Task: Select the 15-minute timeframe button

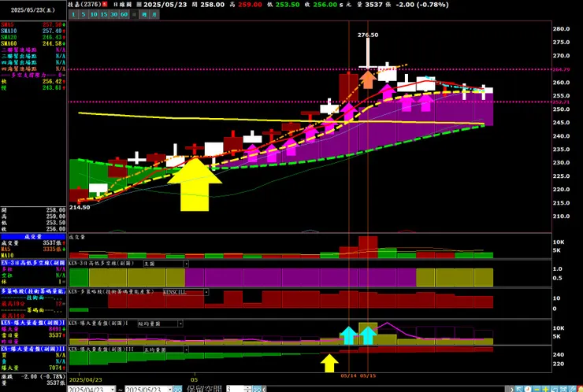Action: click(104, 14)
